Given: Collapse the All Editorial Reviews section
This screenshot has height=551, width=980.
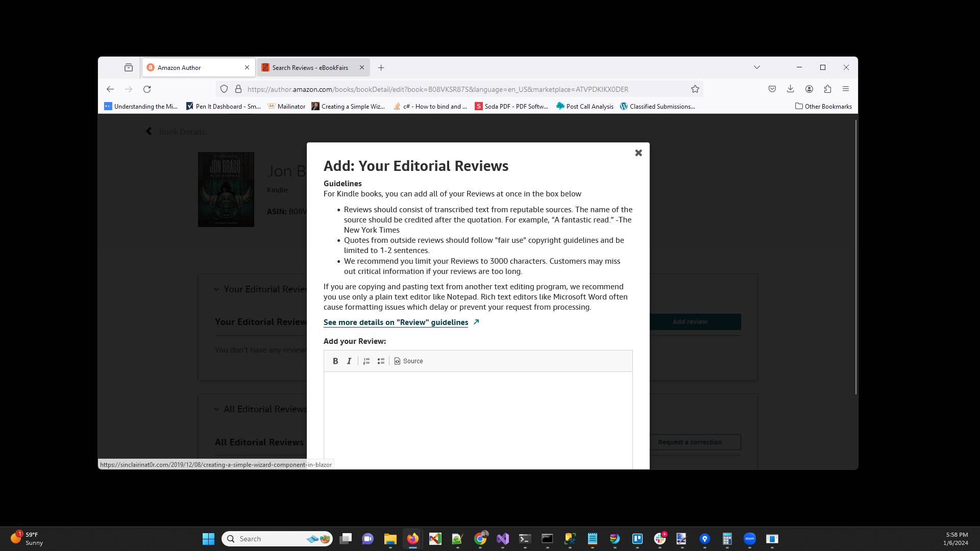Looking at the screenshot, I should (x=216, y=409).
